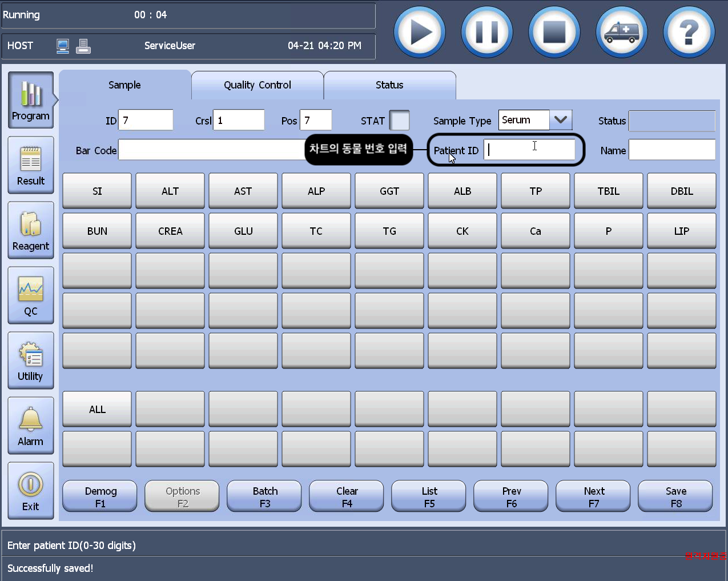This screenshot has height=581, width=728.
Task: Select the ALL profile button
Action: (97, 409)
